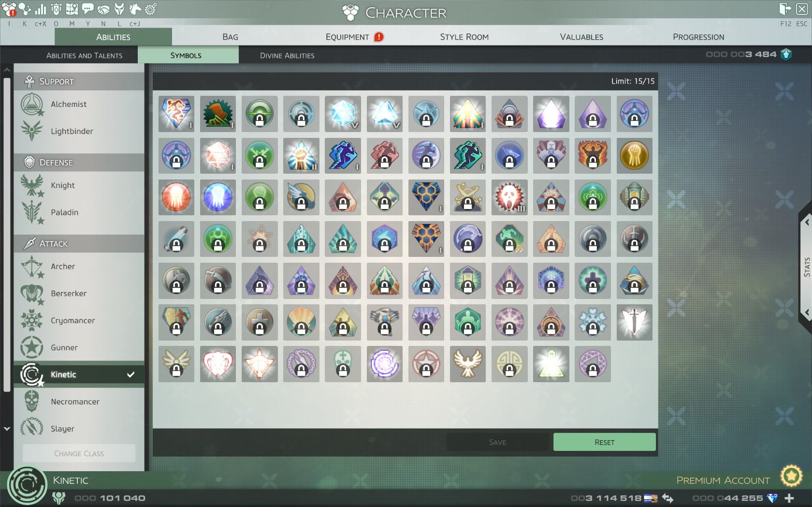Viewport: 812px width, 507px height.
Task: Click the "Limit: 15/15" text
Action: pos(633,81)
